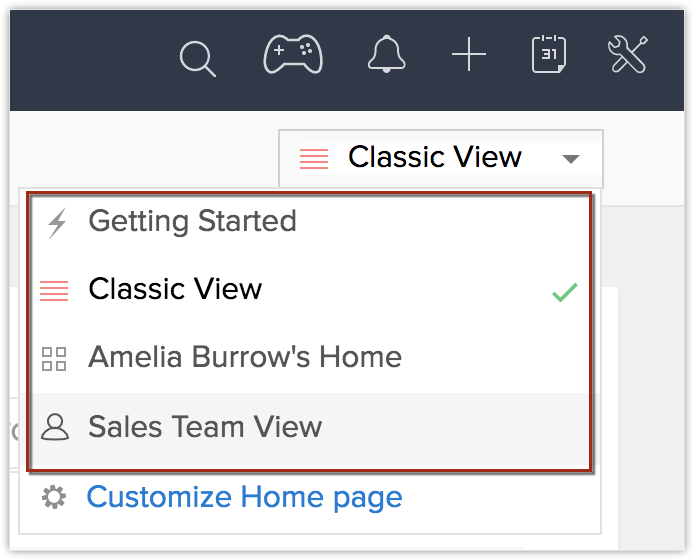This screenshot has width=694, height=560.
Task: Open the search magnifier icon
Action: (198, 58)
